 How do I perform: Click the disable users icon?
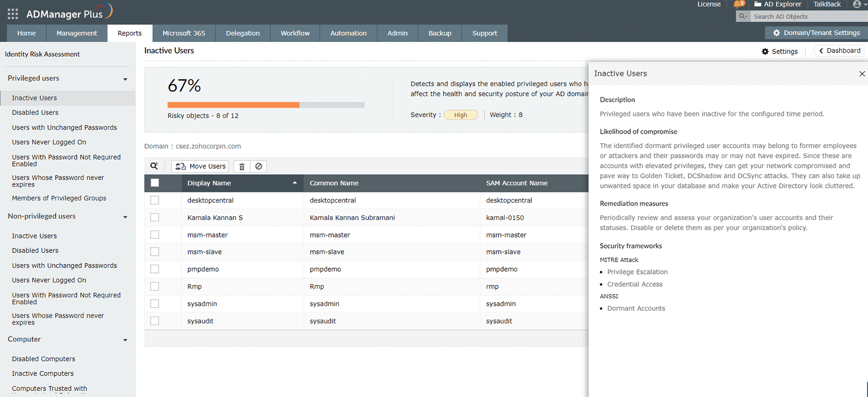pos(259,166)
